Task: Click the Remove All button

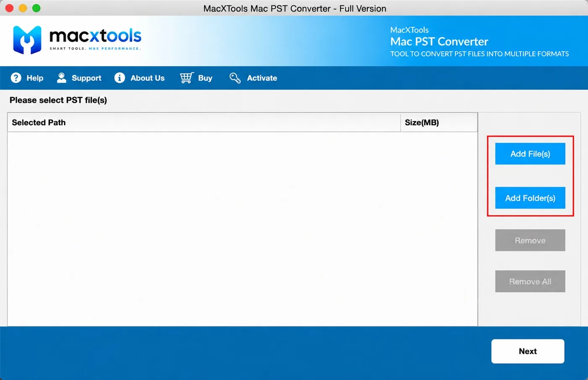Action: 530,282
